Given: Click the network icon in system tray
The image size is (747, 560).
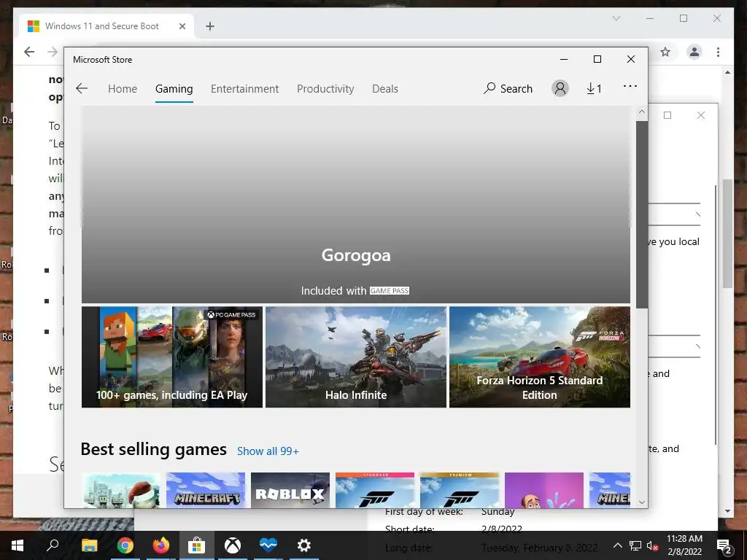Looking at the screenshot, I should 635,545.
